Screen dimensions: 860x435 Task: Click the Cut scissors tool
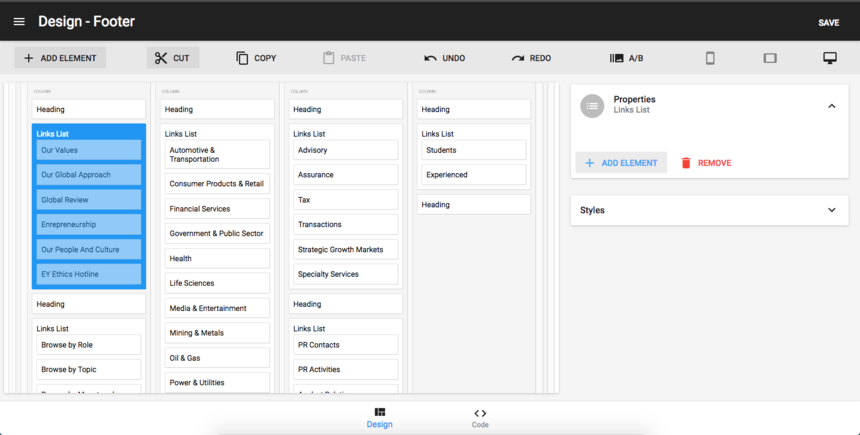[x=173, y=58]
